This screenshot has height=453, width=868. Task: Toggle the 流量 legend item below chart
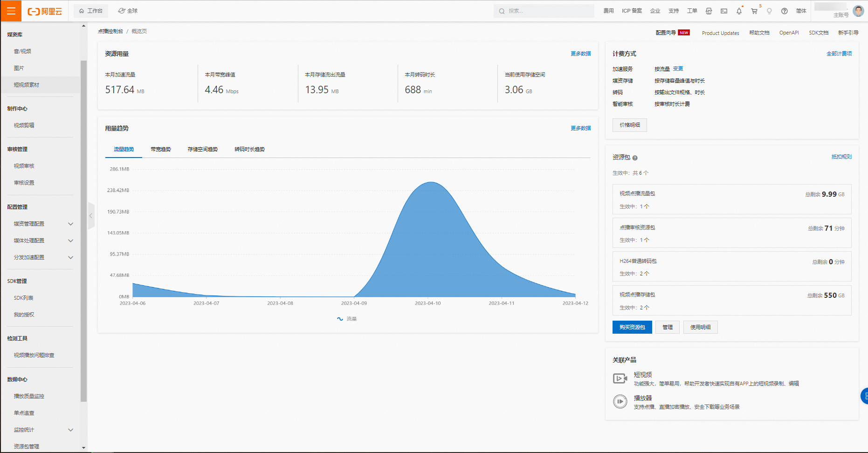[347, 319]
